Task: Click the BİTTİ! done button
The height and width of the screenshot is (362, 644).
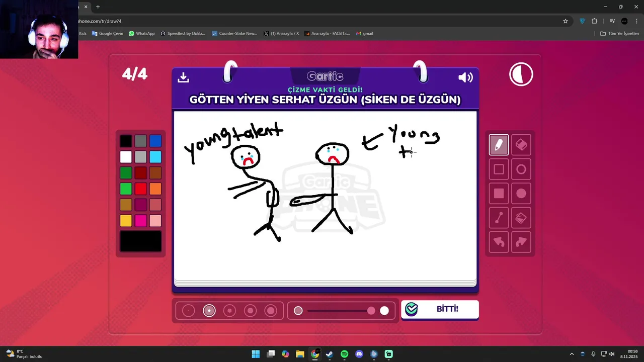Action: tap(440, 309)
